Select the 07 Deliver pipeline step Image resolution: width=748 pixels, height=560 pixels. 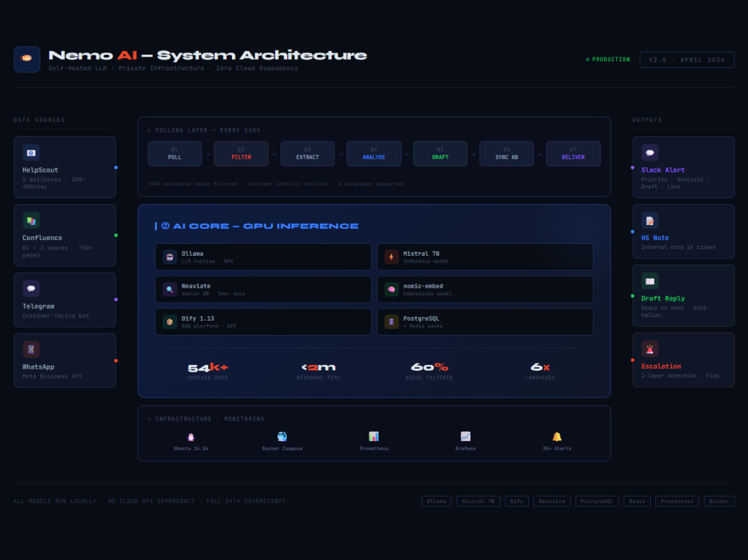point(573,153)
